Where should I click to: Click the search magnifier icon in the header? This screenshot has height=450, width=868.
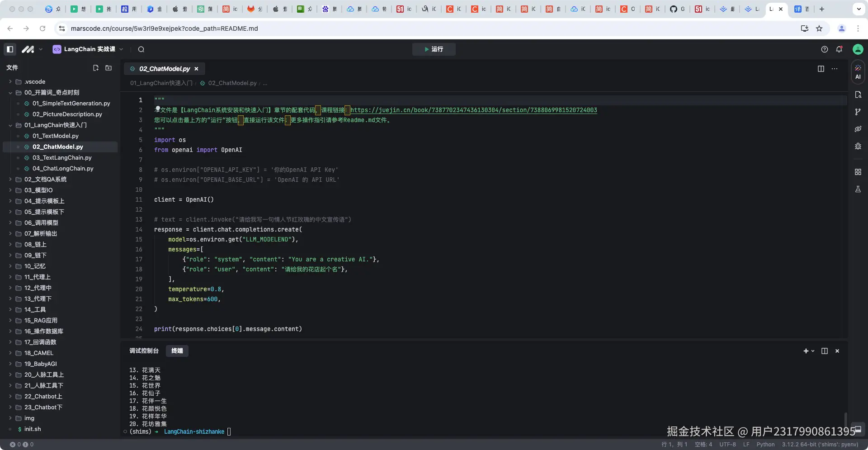141,49
